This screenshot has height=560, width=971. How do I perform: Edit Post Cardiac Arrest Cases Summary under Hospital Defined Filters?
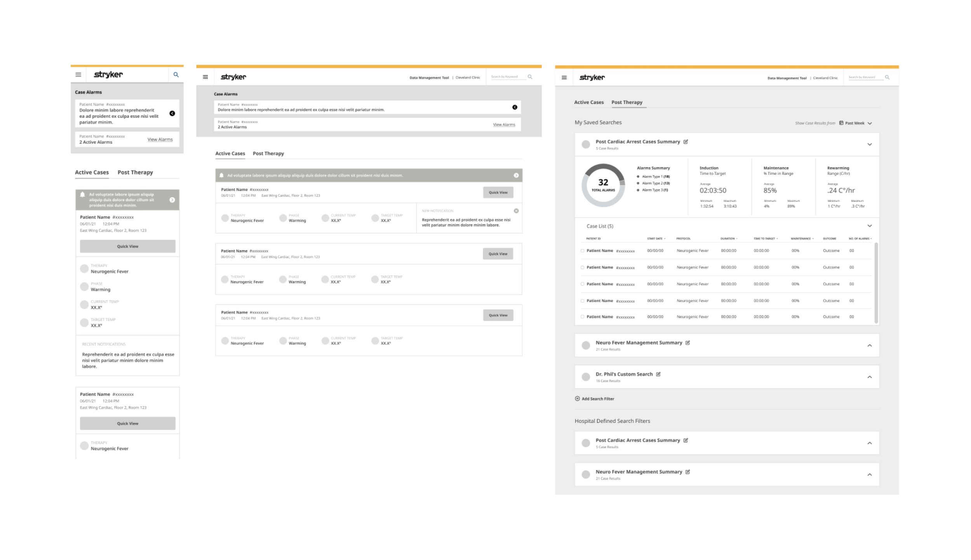tap(686, 440)
